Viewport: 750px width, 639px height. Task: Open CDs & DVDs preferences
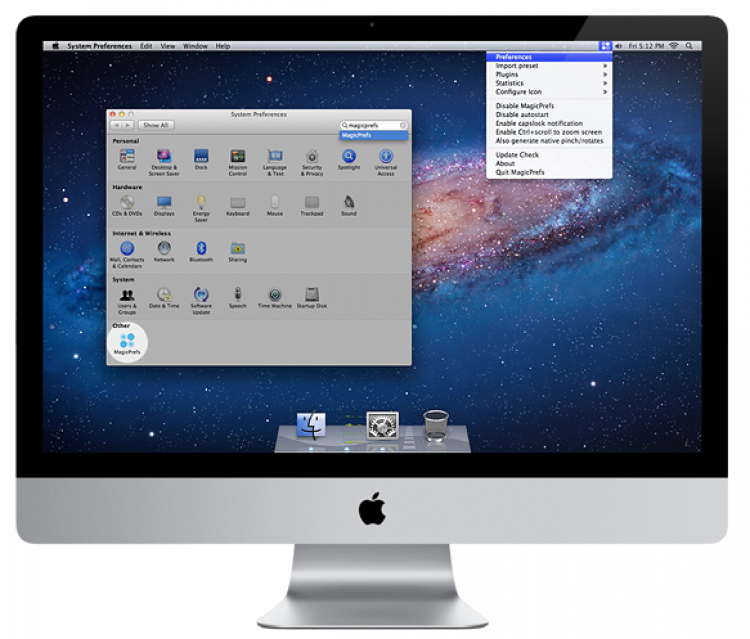click(127, 206)
